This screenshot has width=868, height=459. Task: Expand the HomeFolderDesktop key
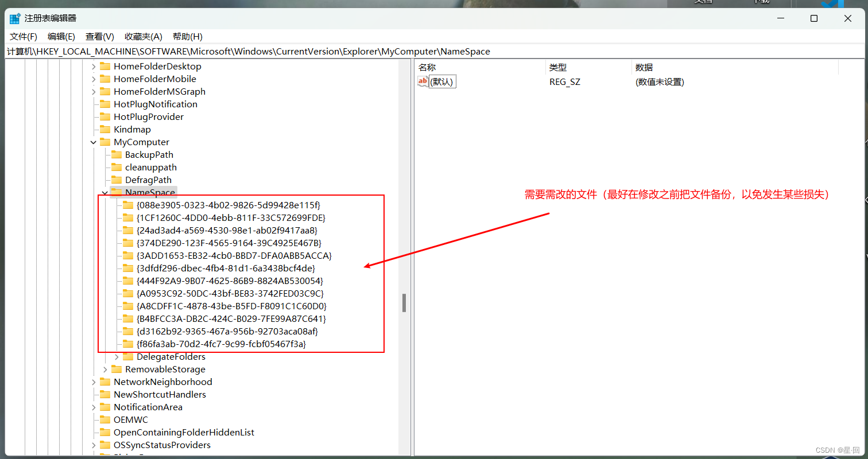click(x=94, y=67)
